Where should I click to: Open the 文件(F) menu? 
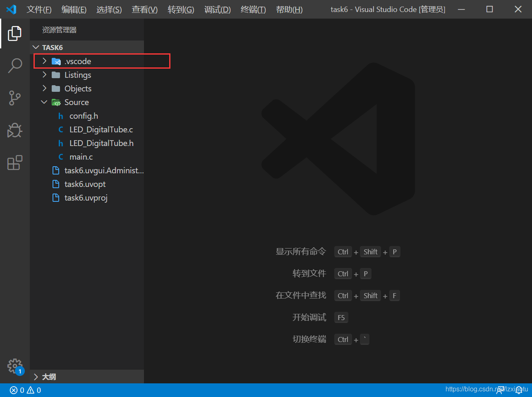(x=39, y=9)
